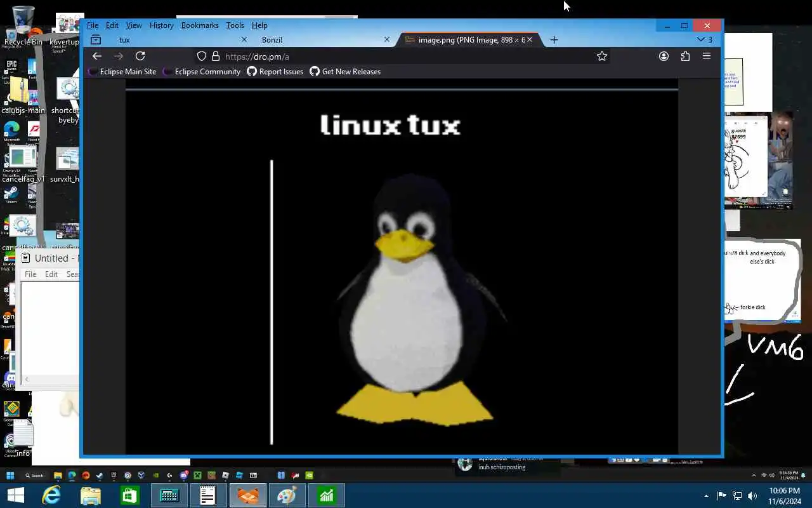Open the Eclipse Community bookmark
Screen dimensions: 812x508
click(x=202, y=72)
